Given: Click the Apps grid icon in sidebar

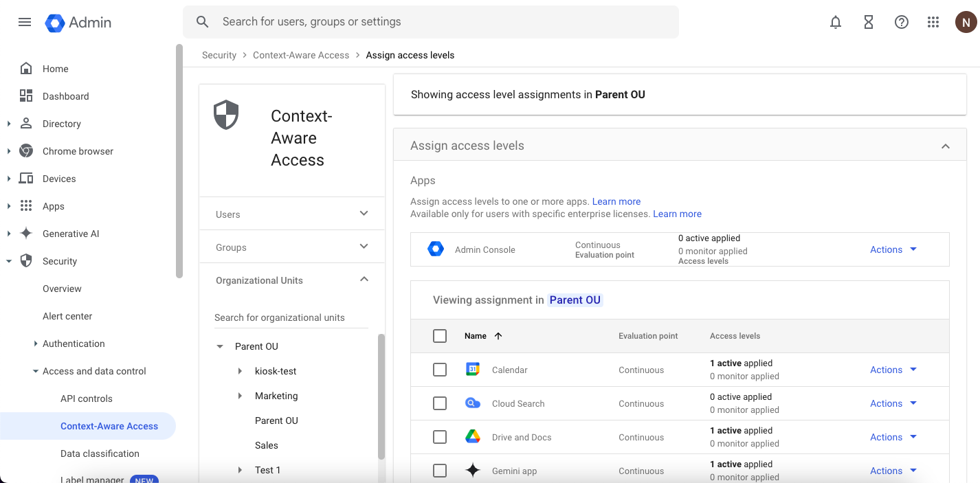Looking at the screenshot, I should 26,206.
